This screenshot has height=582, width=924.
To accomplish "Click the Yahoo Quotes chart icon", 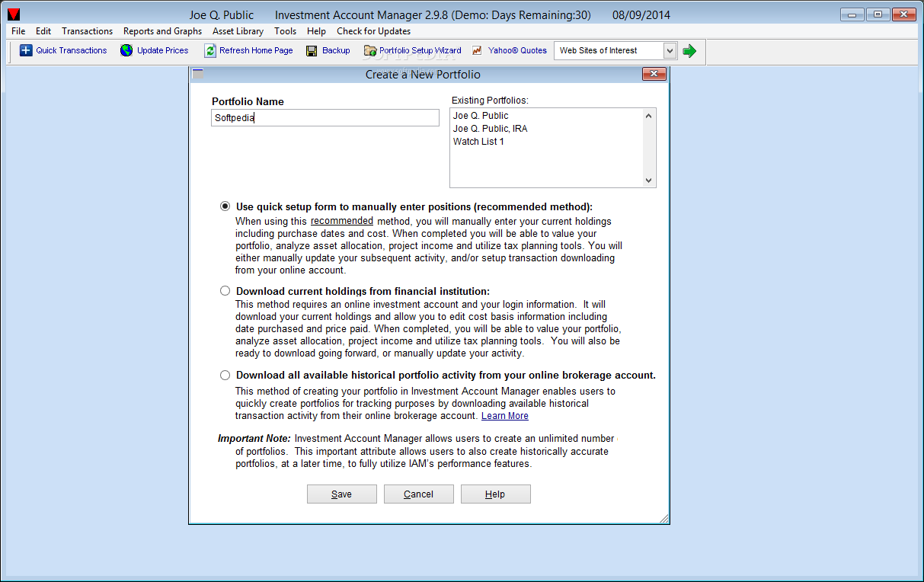I will point(478,50).
